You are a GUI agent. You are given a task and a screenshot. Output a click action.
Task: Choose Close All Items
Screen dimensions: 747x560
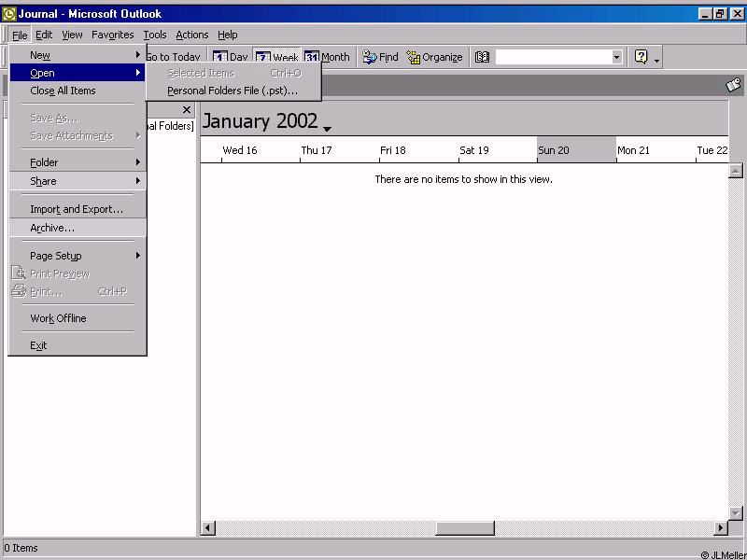tap(78, 91)
